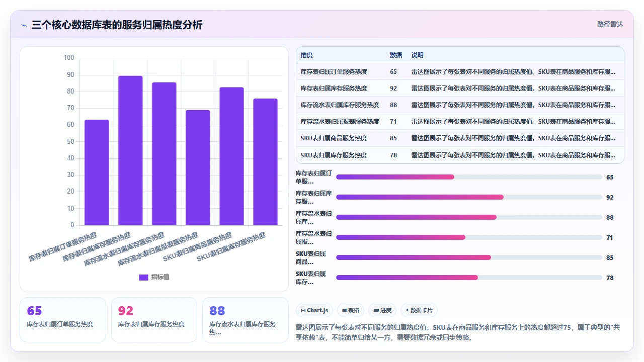Click the bar for 库存表归属库存服务热度
The width and height of the screenshot is (644, 362).
coord(130,150)
